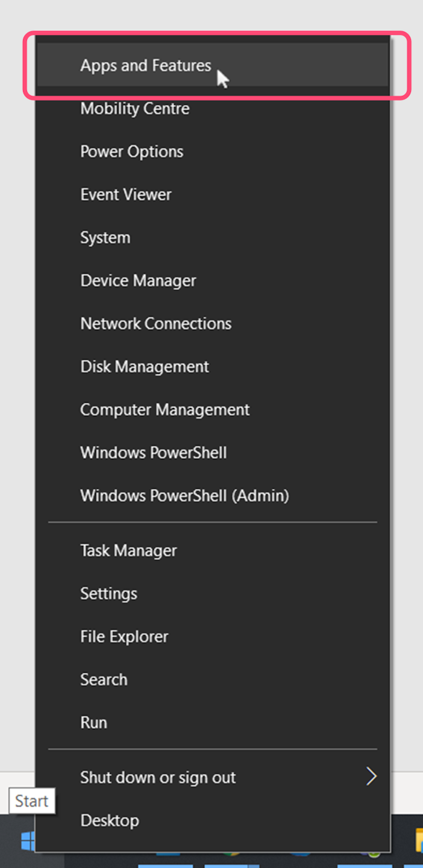Show the Desktop via menu entry
This screenshot has width=423, height=868.
tap(110, 820)
